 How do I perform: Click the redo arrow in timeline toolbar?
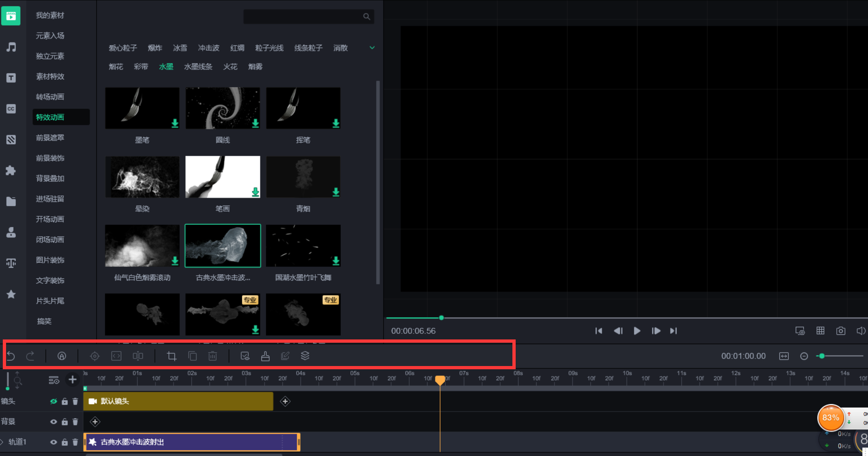pyautogui.click(x=30, y=356)
